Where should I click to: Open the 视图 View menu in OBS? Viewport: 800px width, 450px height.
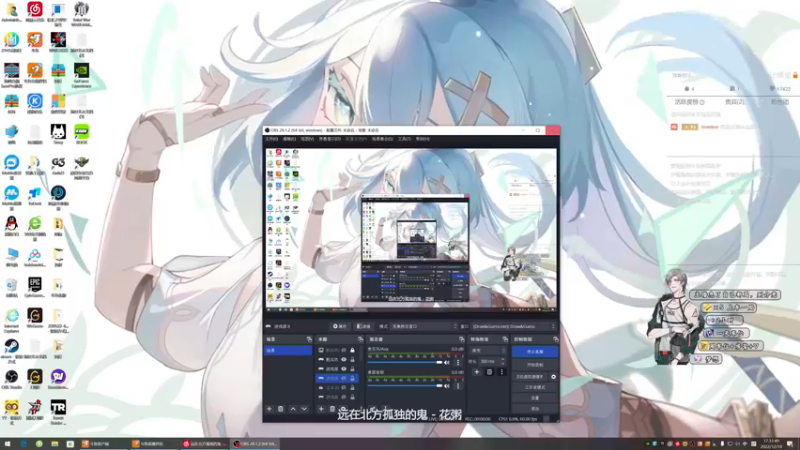point(307,139)
